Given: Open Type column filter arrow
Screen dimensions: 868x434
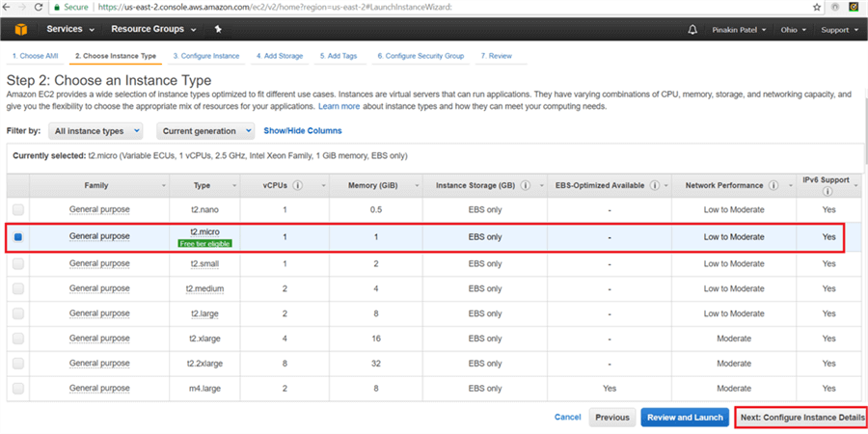Looking at the screenshot, I should click(x=234, y=186).
